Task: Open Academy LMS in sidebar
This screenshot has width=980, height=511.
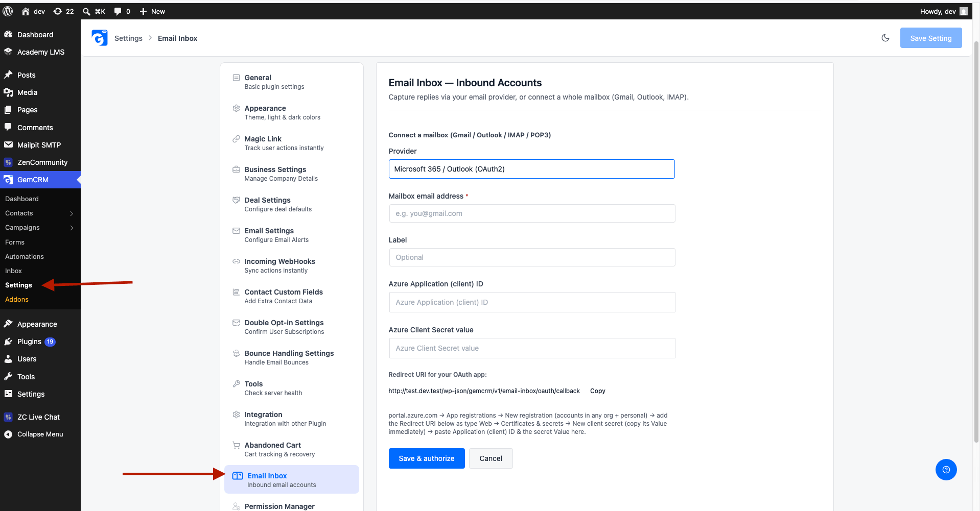Action: point(40,52)
